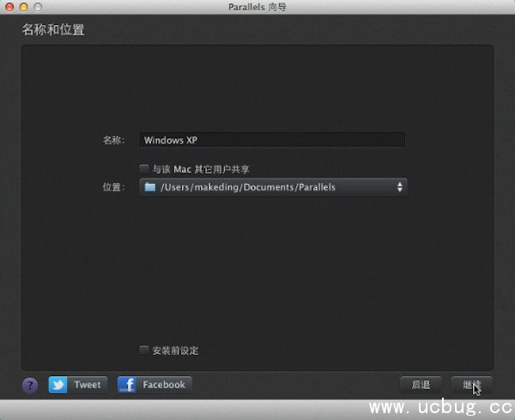This screenshot has width=515, height=420.
Task: Click the blue folder icon in location field
Action: coord(150,187)
